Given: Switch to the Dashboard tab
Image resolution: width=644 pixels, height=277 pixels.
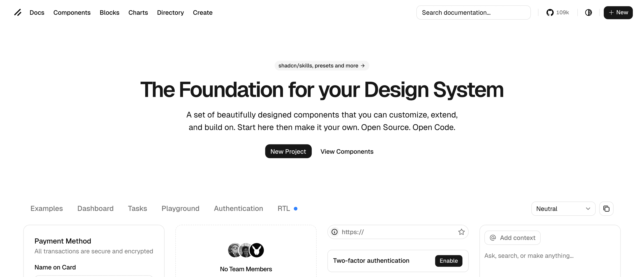Looking at the screenshot, I should pyautogui.click(x=95, y=208).
